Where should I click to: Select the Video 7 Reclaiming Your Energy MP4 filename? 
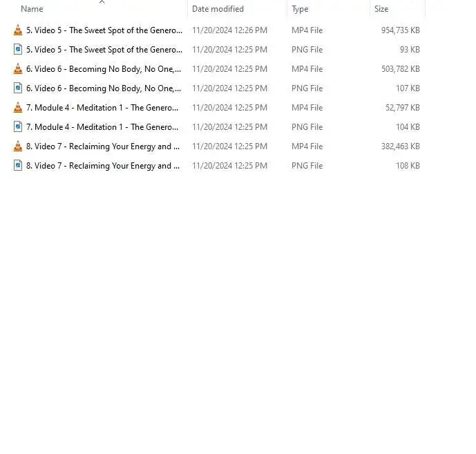coord(103,146)
